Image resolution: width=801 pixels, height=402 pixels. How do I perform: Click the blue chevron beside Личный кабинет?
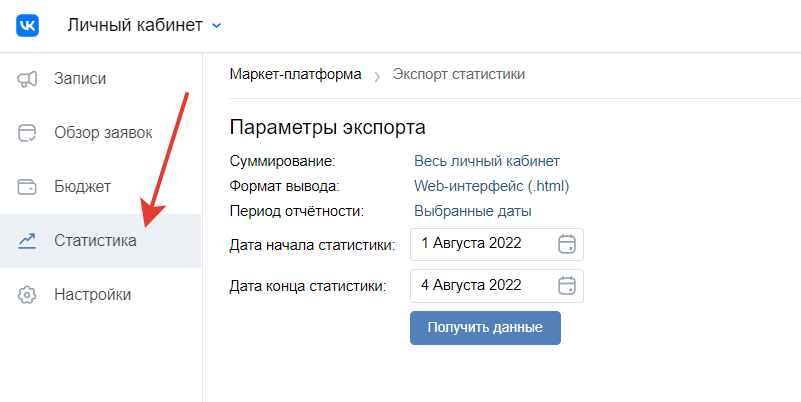pos(218,25)
